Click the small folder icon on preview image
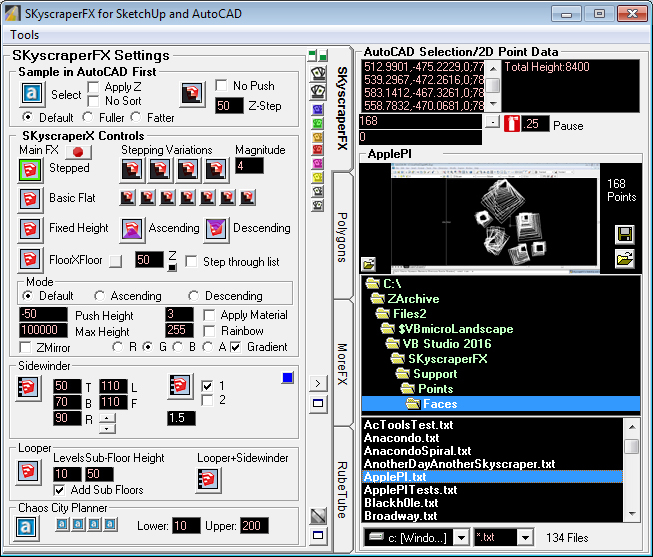The image size is (653, 557). pos(369,264)
